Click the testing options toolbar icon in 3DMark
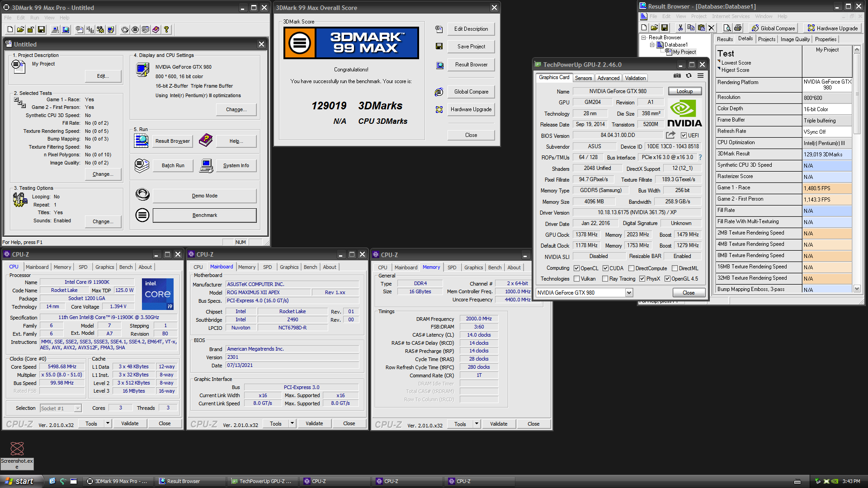The height and width of the screenshot is (488, 868). 100,29
